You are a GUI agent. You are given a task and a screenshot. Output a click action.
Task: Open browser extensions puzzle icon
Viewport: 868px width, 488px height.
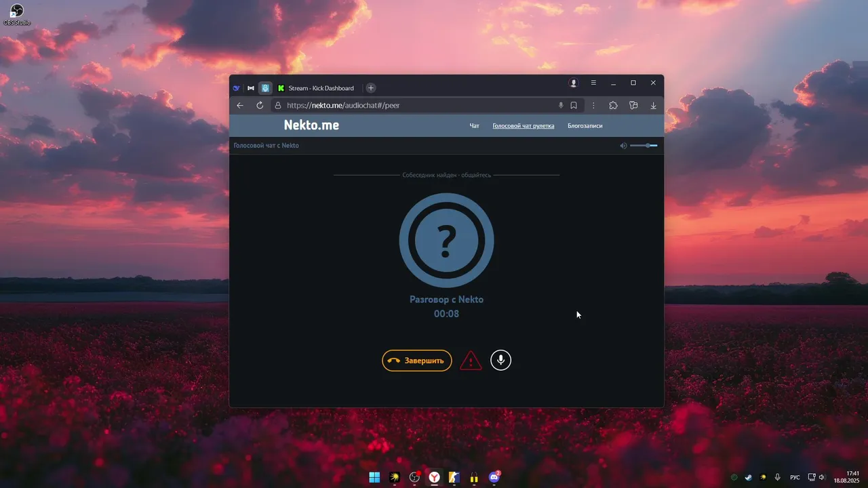(613, 106)
